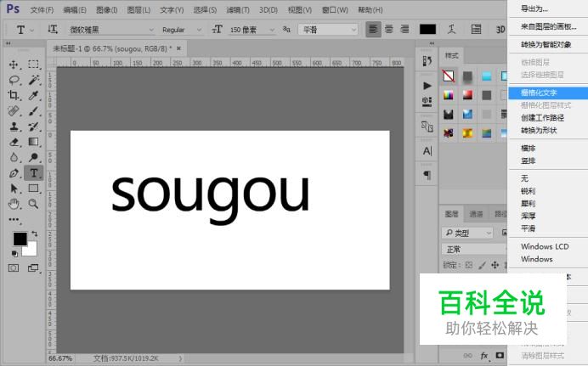Select the Healing Brush tool
This screenshot has height=366, width=588.
tap(14, 111)
